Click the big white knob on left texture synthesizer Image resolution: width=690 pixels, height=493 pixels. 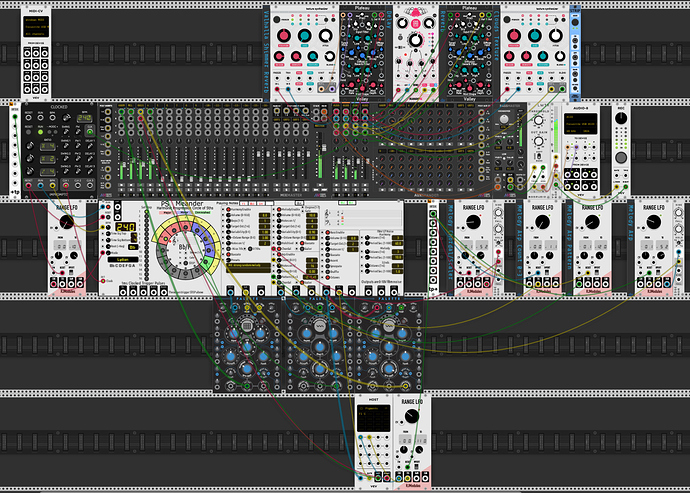point(325,36)
